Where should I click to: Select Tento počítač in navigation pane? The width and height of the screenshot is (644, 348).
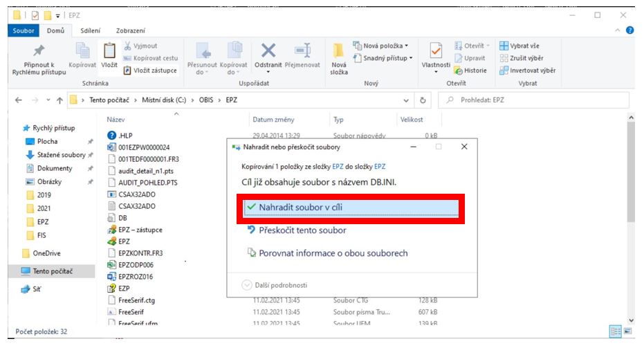coord(53,271)
